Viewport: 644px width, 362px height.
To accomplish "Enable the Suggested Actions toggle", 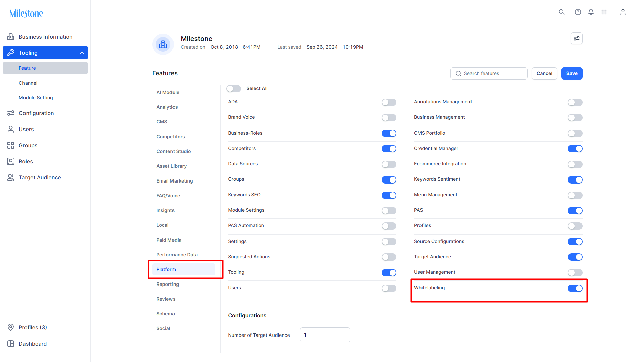I will coord(389,257).
